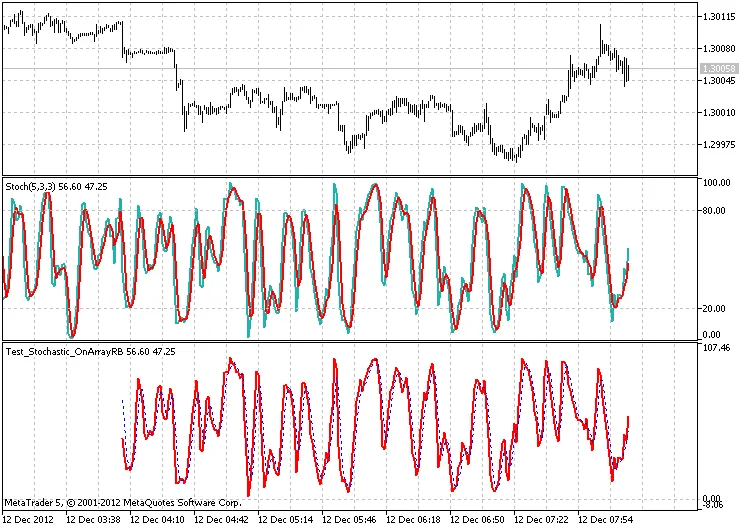Image resolution: width=750 pixels, height=531 pixels.
Task: Click the 12 Dec 07:54 time label
Action: (606, 520)
